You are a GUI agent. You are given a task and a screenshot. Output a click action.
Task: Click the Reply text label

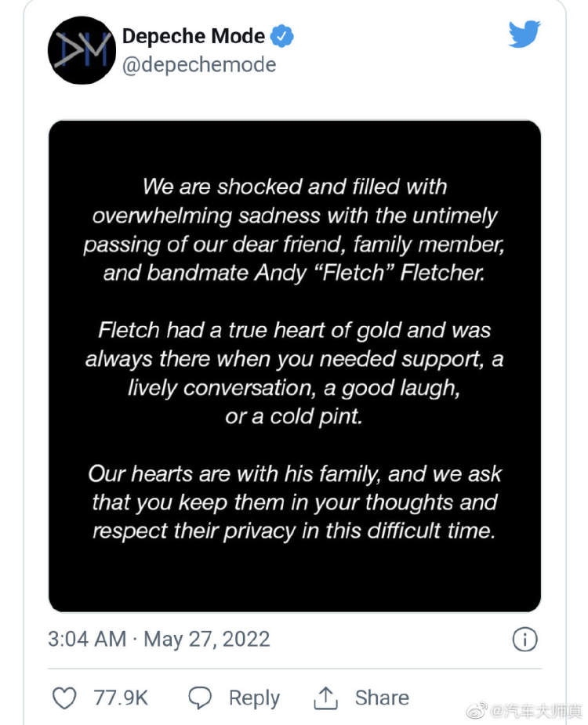(x=255, y=698)
